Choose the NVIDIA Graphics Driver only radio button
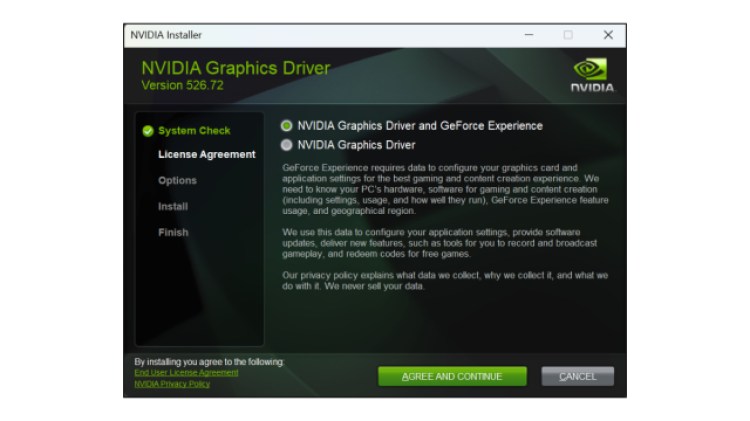The width and height of the screenshot is (750, 421). point(287,145)
